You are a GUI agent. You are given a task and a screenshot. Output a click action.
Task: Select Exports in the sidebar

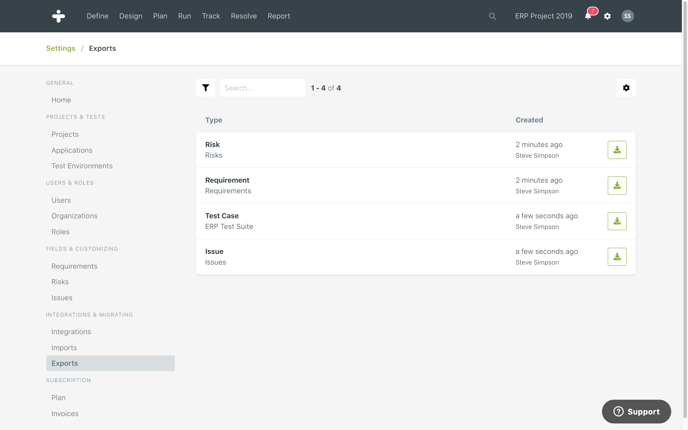(110, 363)
